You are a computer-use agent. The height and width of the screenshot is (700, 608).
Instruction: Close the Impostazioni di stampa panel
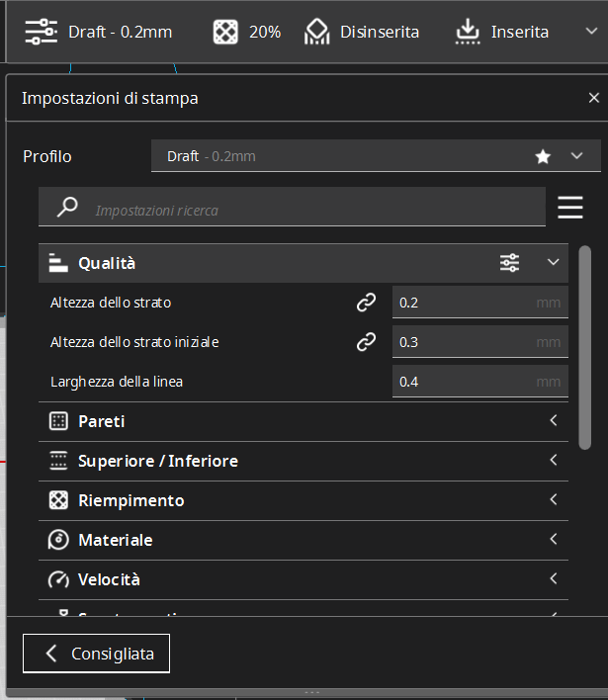593,98
